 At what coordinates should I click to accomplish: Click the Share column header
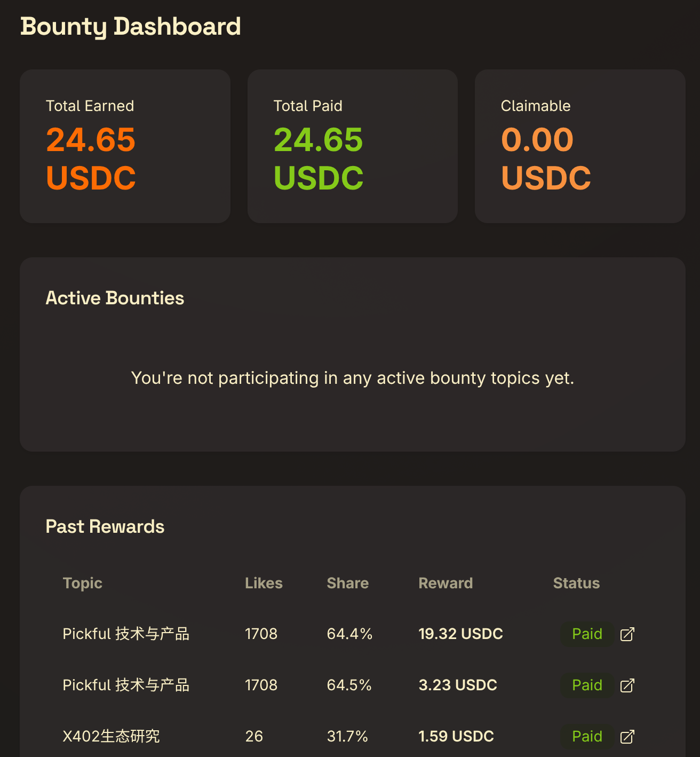pyautogui.click(x=347, y=583)
